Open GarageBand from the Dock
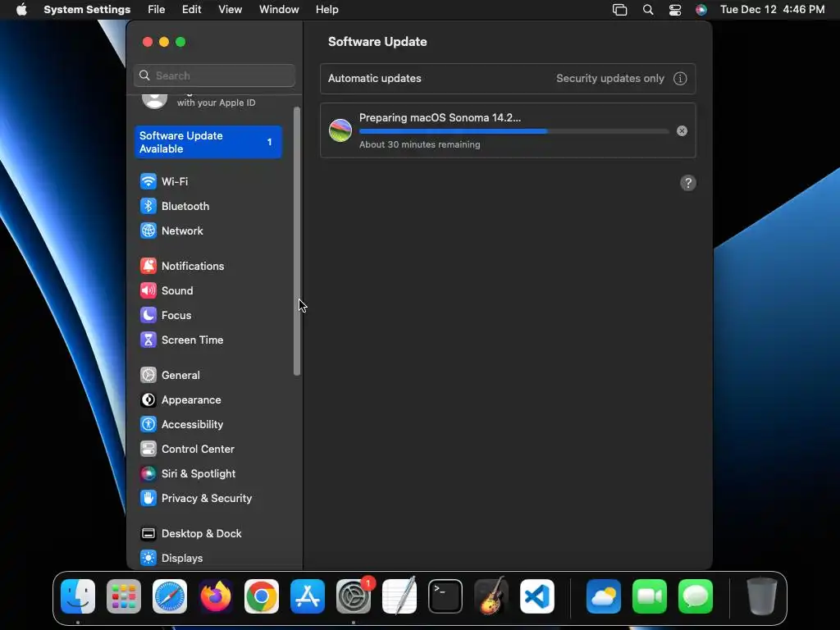Screen dimensions: 840x630 (x=491, y=596)
